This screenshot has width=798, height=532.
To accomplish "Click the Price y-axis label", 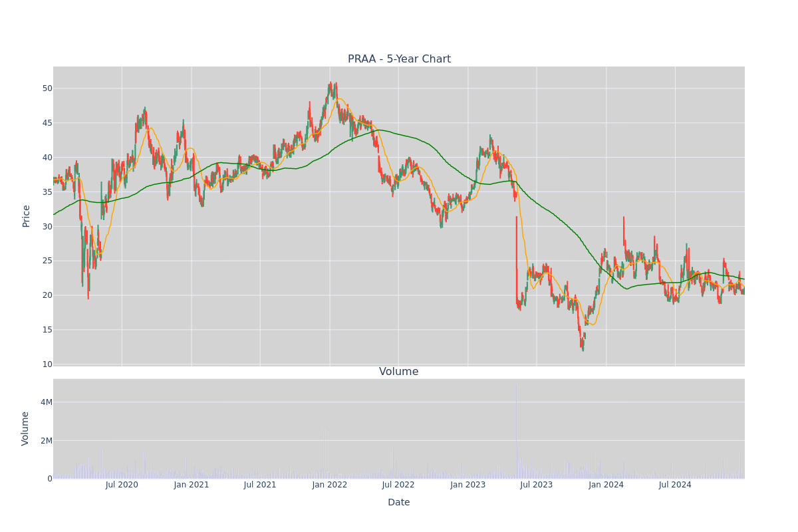I will (x=27, y=216).
